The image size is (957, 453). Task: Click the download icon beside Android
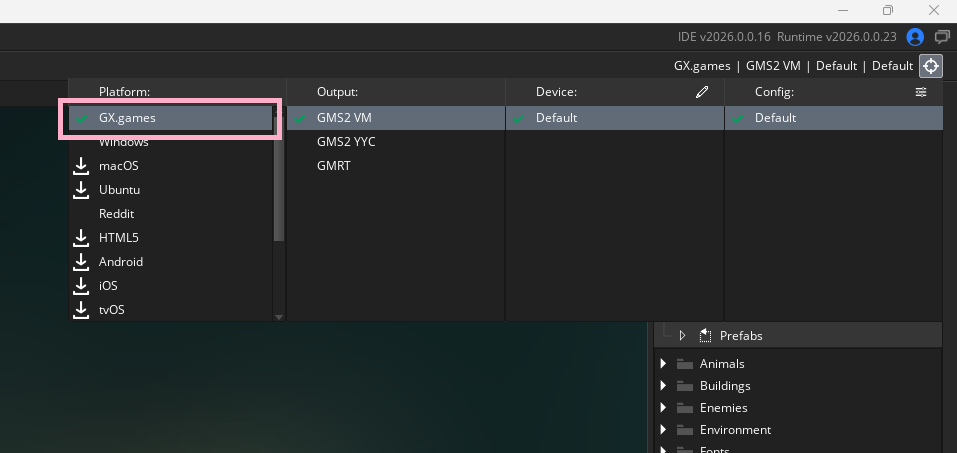(x=81, y=262)
